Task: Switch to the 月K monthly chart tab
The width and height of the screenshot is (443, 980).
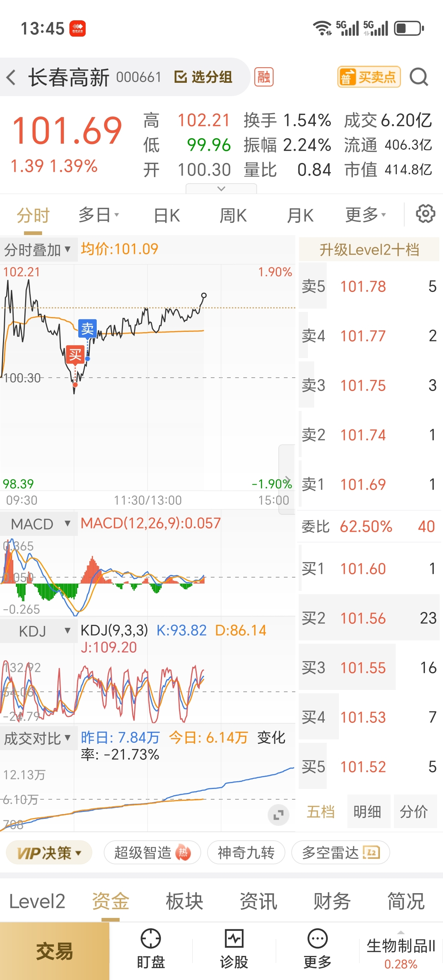Action: 300,216
